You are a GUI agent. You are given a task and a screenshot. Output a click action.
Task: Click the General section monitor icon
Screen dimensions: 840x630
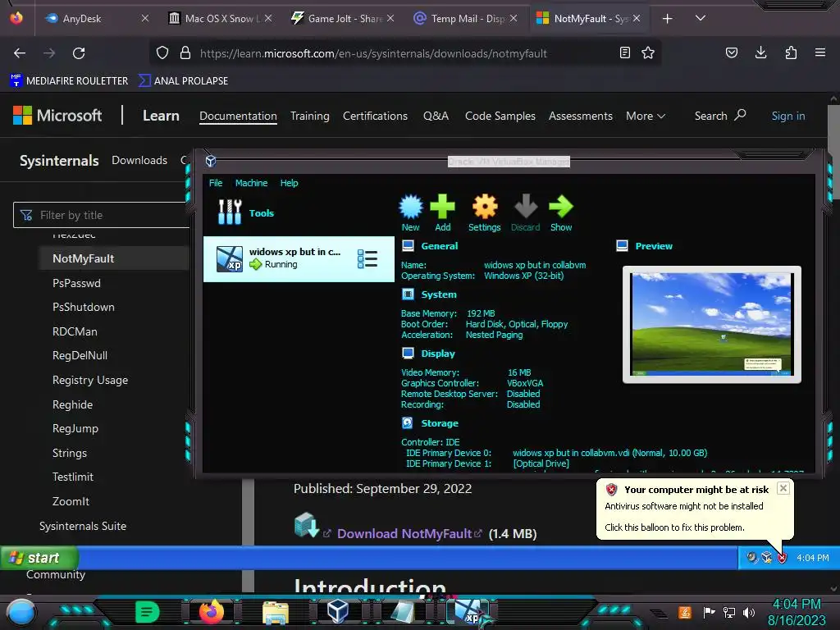409,246
